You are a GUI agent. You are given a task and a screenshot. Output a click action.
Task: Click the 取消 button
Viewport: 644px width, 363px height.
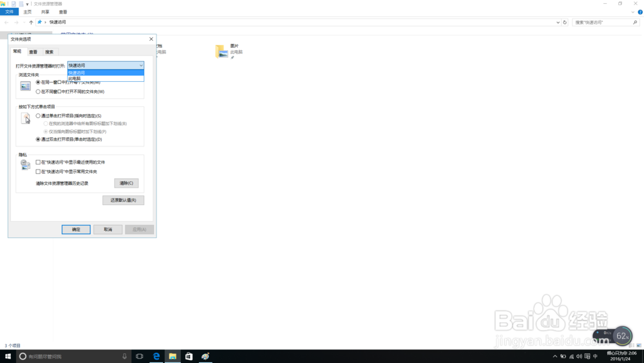click(x=108, y=230)
